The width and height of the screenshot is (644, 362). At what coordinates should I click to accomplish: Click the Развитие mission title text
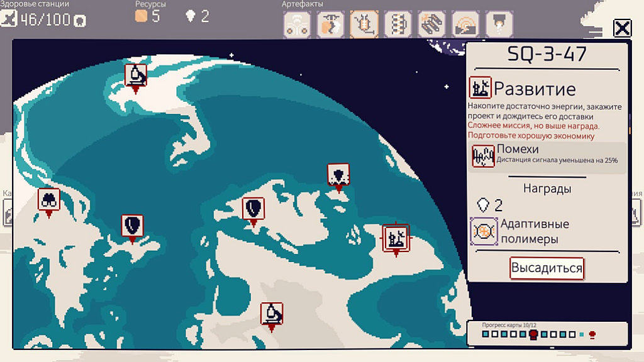point(535,89)
